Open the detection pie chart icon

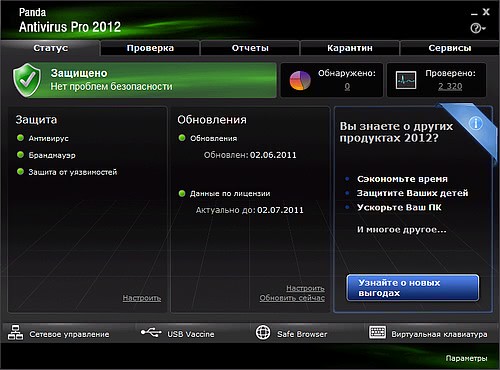(x=300, y=80)
